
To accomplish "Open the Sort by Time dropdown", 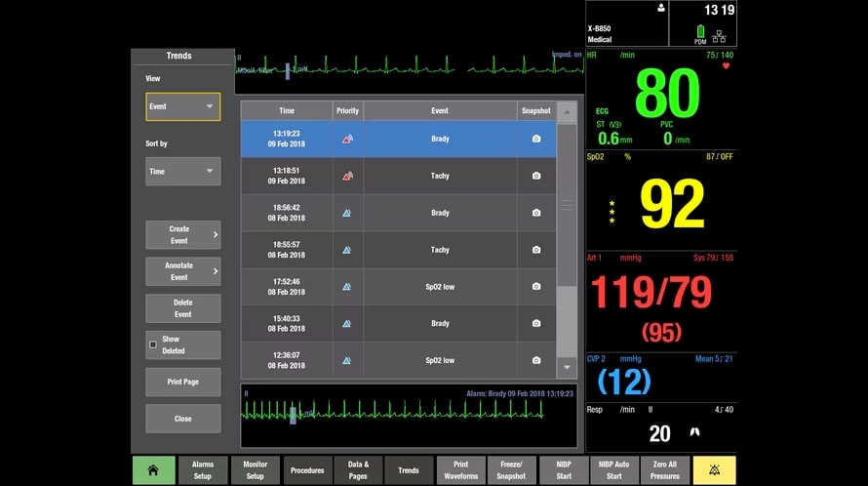I will point(183,172).
